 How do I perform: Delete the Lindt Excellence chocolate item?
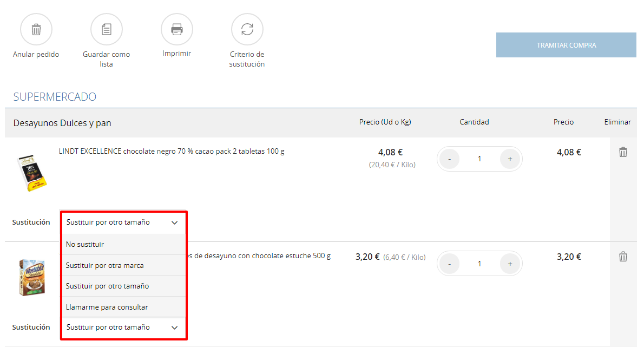(x=623, y=152)
